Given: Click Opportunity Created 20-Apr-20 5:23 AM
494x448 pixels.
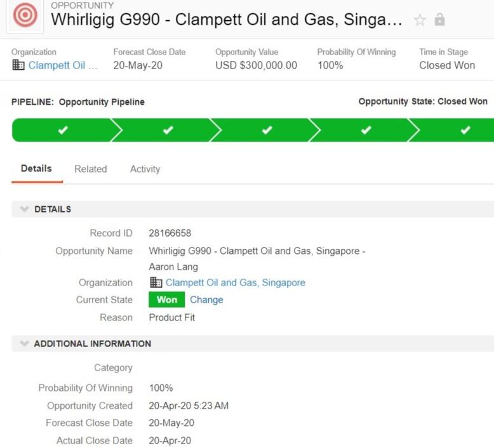Looking at the screenshot, I should pyautogui.click(x=189, y=405).
